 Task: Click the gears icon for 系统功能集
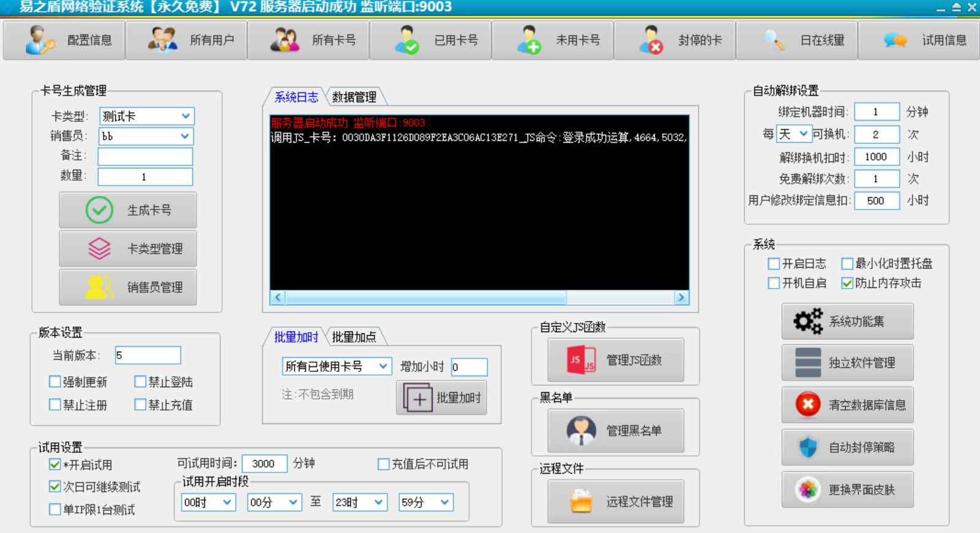[x=807, y=322]
